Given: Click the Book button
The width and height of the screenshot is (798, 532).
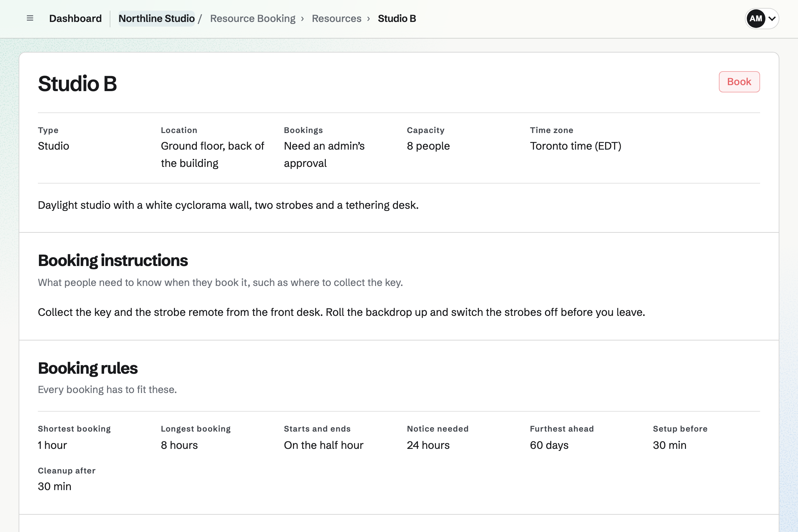Looking at the screenshot, I should pos(739,82).
